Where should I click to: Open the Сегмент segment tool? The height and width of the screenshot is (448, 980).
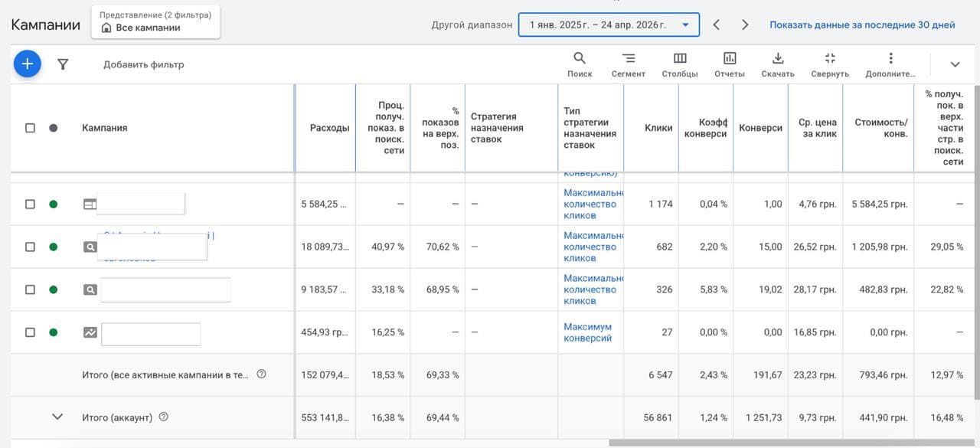tap(628, 64)
